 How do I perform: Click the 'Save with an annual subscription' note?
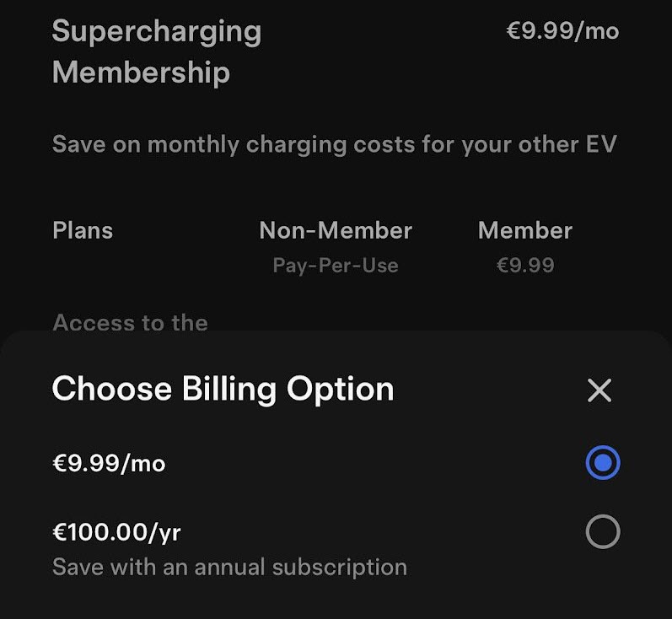229,567
